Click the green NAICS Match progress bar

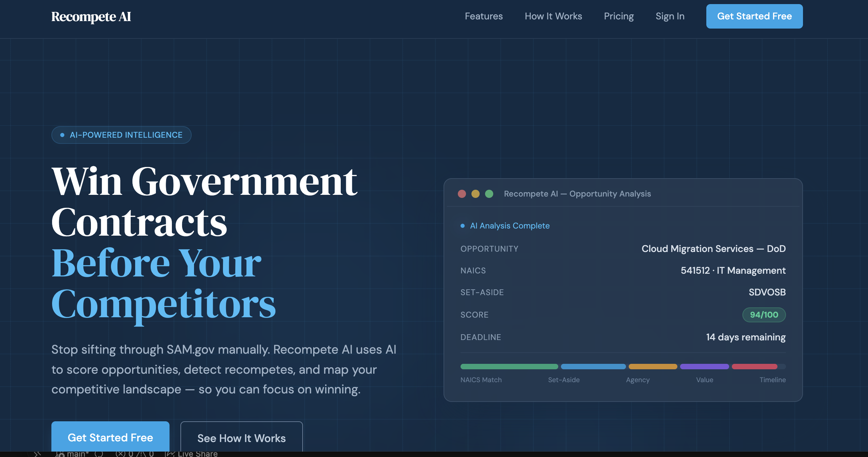509,367
